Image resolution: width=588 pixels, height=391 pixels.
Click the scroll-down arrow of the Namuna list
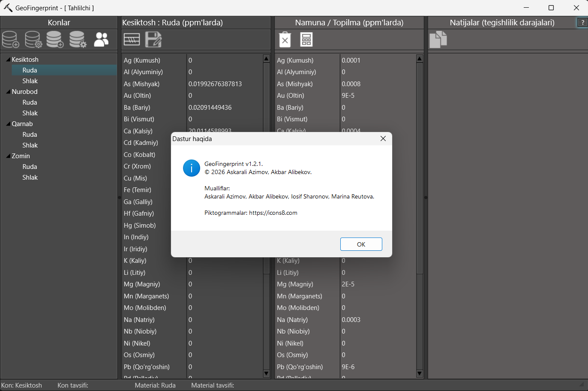pos(420,373)
